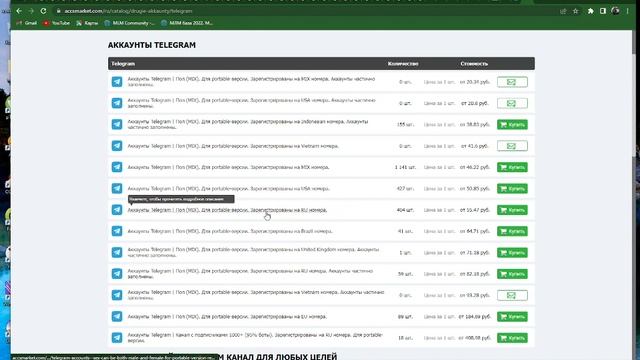This screenshot has width=640, height=360.
Task: Buy USA-number accounts with 427 шт.
Action: [x=512, y=189]
